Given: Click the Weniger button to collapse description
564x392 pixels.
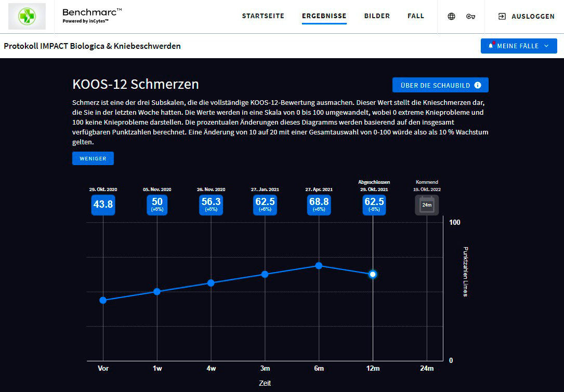Looking at the screenshot, I should click(x=93, y=158).
